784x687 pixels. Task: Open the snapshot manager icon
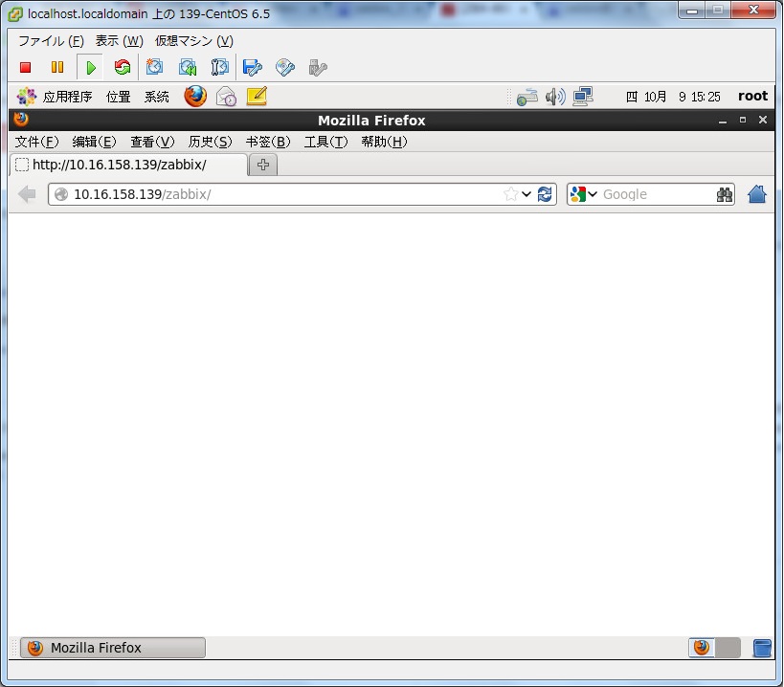pyautogui.click(x=219, y=67)
